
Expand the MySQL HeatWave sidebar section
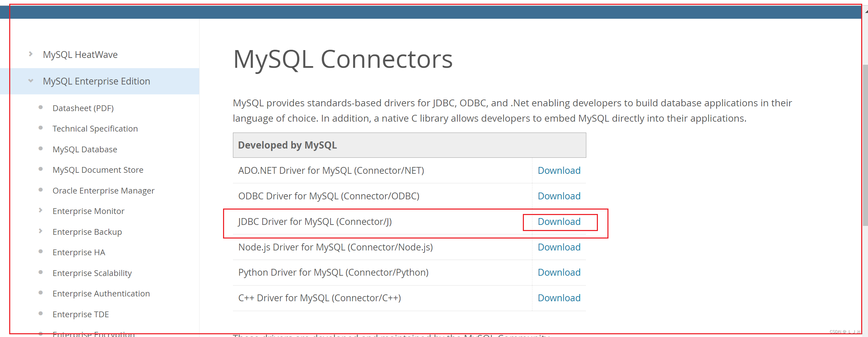tap(31, 54)
